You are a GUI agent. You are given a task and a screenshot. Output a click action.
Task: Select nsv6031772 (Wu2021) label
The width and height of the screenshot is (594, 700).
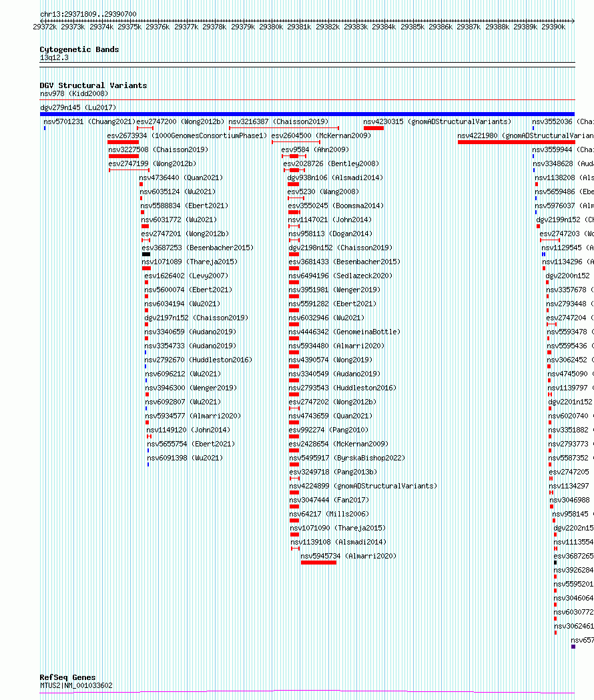(179, 220)
